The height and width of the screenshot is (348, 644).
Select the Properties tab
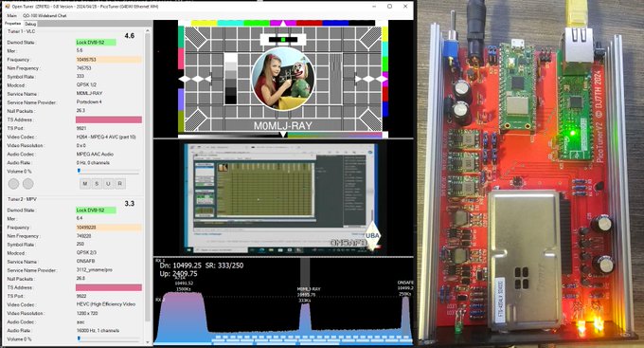coord(12,24)
